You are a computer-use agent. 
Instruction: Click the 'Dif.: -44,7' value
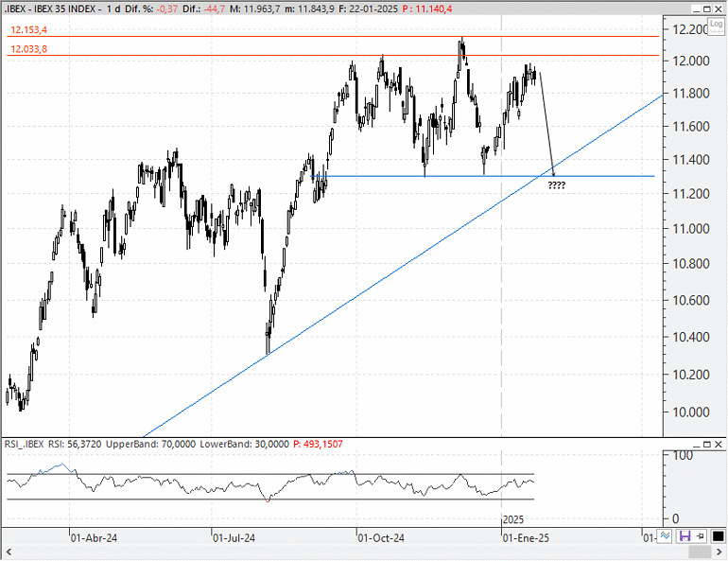[204, 9]
